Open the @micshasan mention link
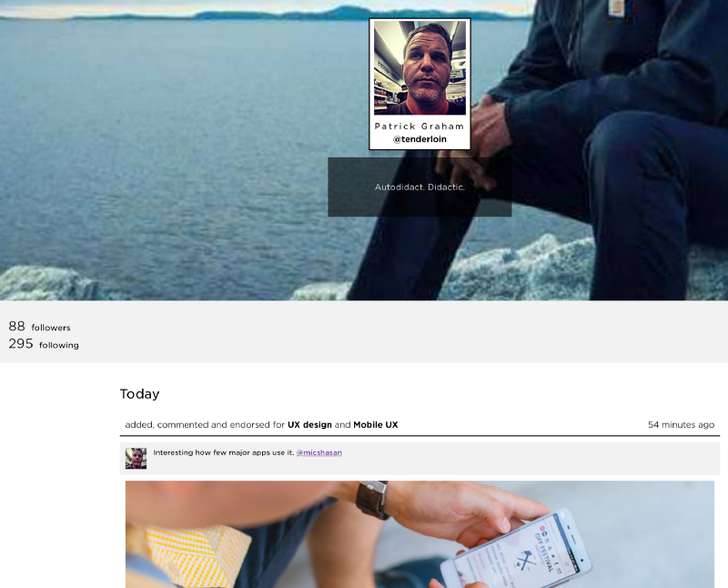 [319, 452]
